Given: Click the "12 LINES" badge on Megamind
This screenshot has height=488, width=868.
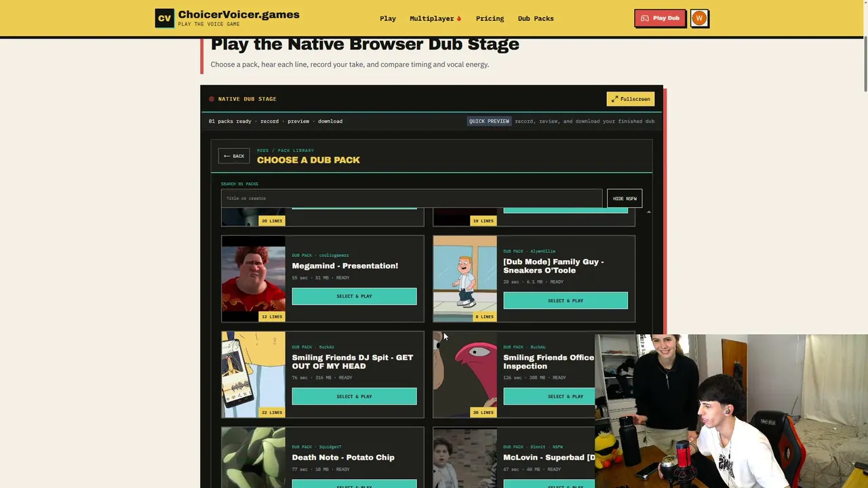Looking at the screenshot, I should tap(271, 317).
